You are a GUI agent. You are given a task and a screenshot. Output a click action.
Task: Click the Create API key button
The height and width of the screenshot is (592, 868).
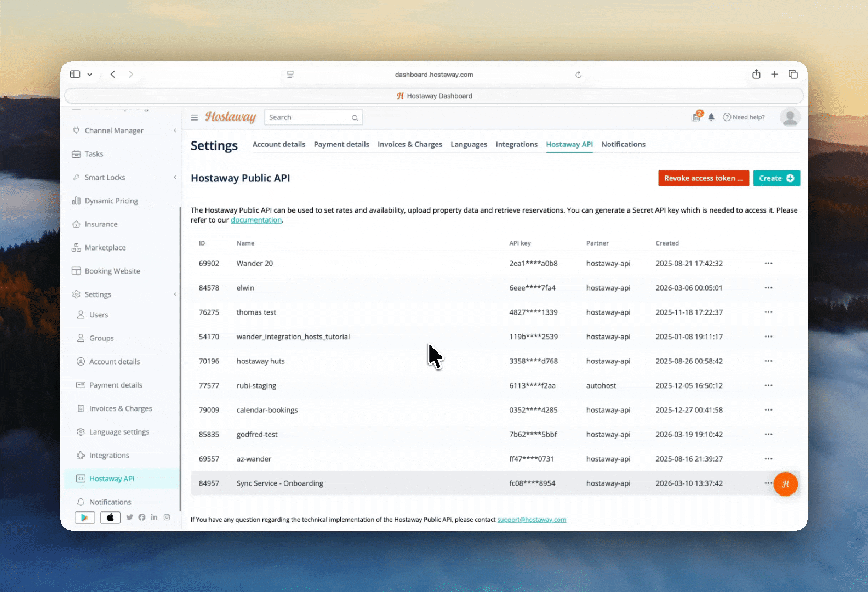pos(776,178)
